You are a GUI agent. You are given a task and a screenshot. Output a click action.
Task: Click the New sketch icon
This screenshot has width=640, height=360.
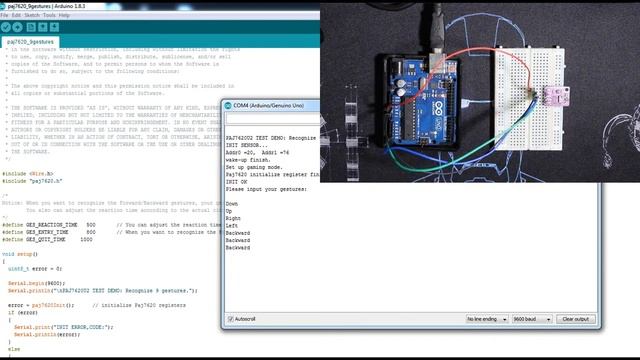(x=31, y=27)
